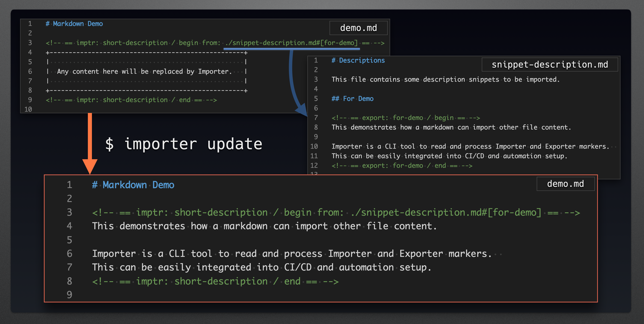This screenshot has width=644, height=324.
Task: Click the imptr end marker on line 8 of bottom editor
Action: pos(215,281)
